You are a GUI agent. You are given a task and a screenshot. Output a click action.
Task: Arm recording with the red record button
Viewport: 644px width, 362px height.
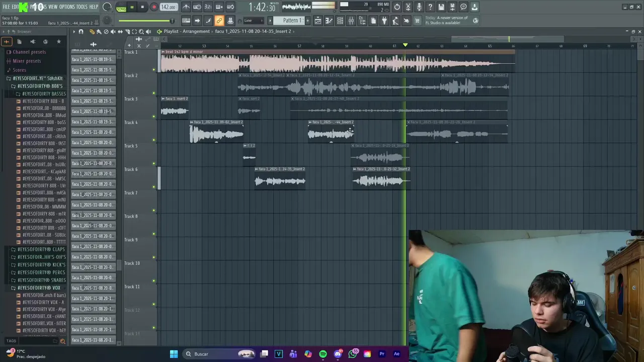coord(154,7)
